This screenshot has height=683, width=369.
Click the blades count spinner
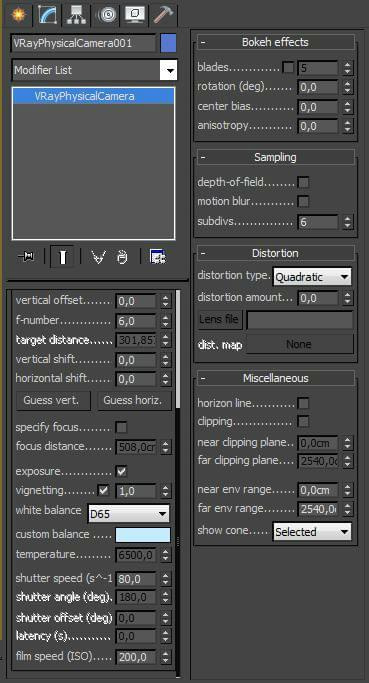point(347,68)
